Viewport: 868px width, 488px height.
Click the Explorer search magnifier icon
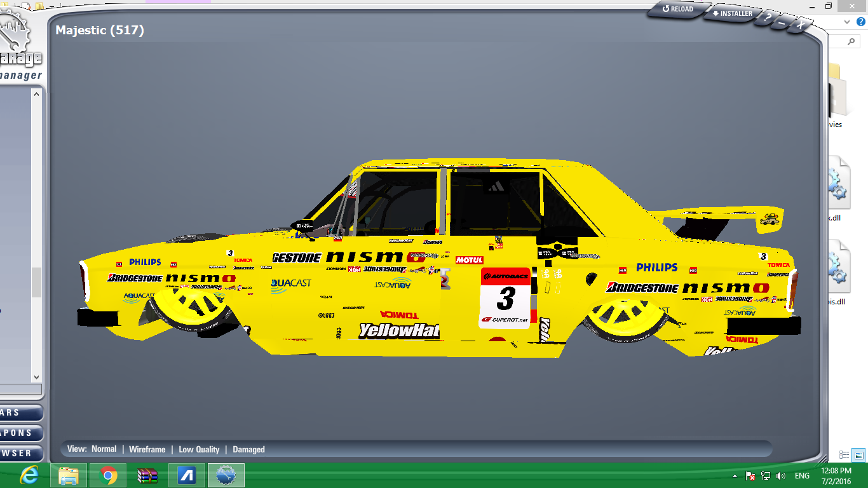pos(853,41)
